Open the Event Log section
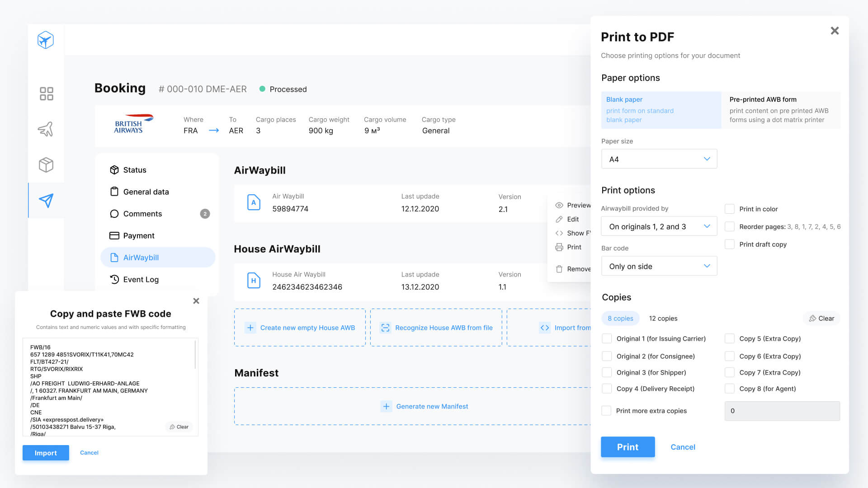The width and height of the screenshot is (868, 488). 141,279
